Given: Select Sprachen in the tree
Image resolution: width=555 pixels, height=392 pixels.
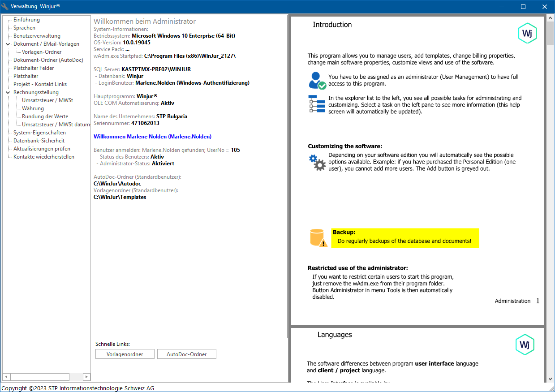Looking at the screenshot, I should point(24,28).
